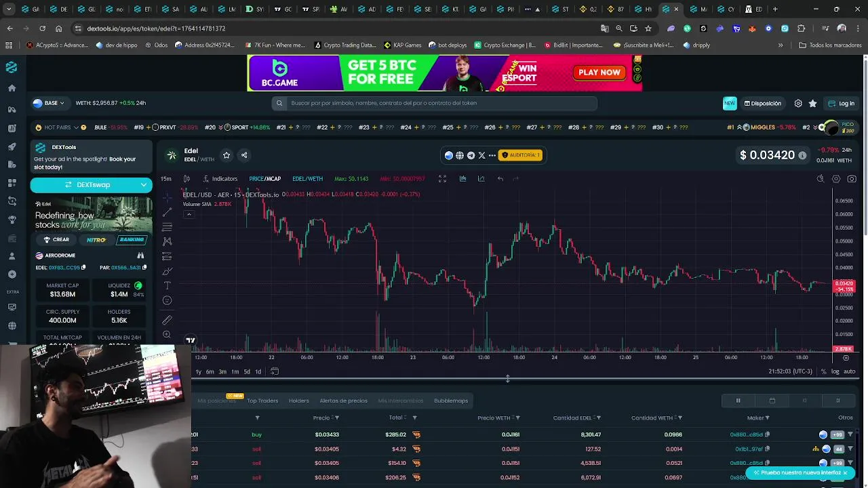
Task: Toggle log scale on chart
Action: 835,371
